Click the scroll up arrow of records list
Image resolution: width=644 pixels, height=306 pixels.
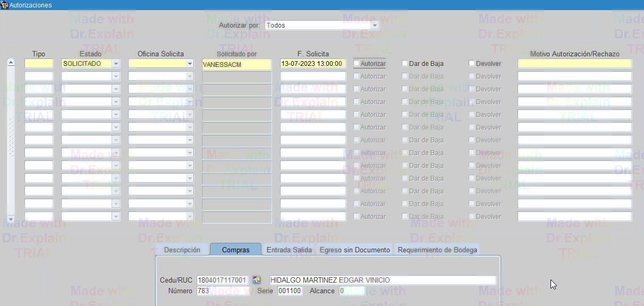[10, 63]
